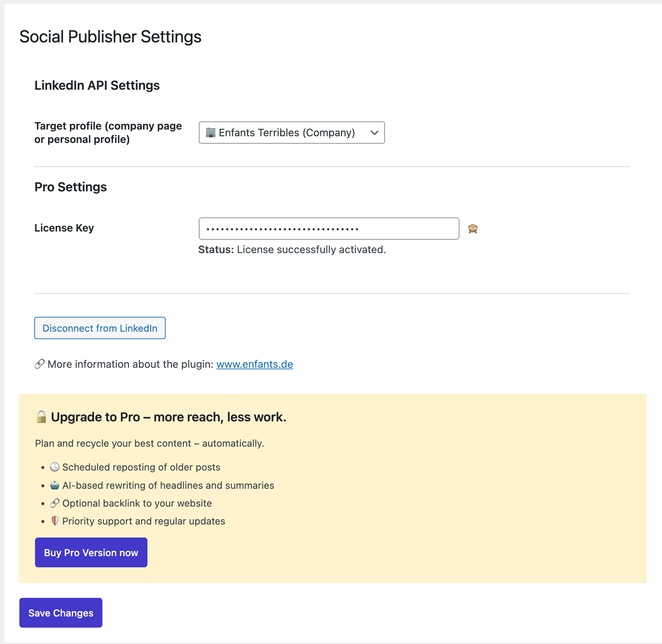Click the chevron on the profile selector
The width and height of the screenshot is (662, 644).
pyautogui.click(x=374, y=133)
